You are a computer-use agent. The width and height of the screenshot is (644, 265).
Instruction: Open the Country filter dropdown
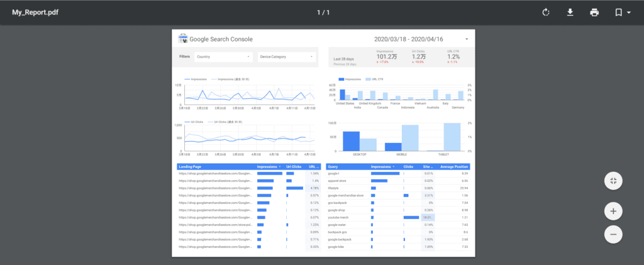(x=223, y=57)
